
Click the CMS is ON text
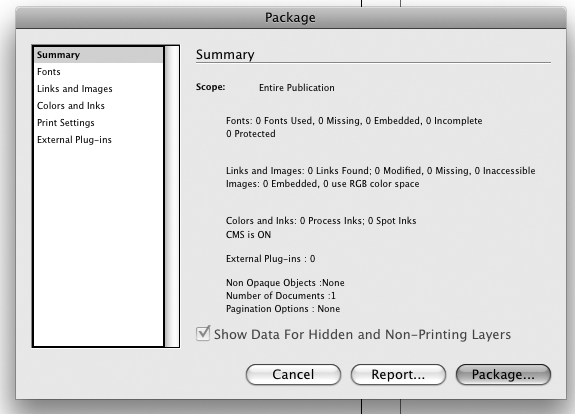pyautogui.click(x=248, y=235)
